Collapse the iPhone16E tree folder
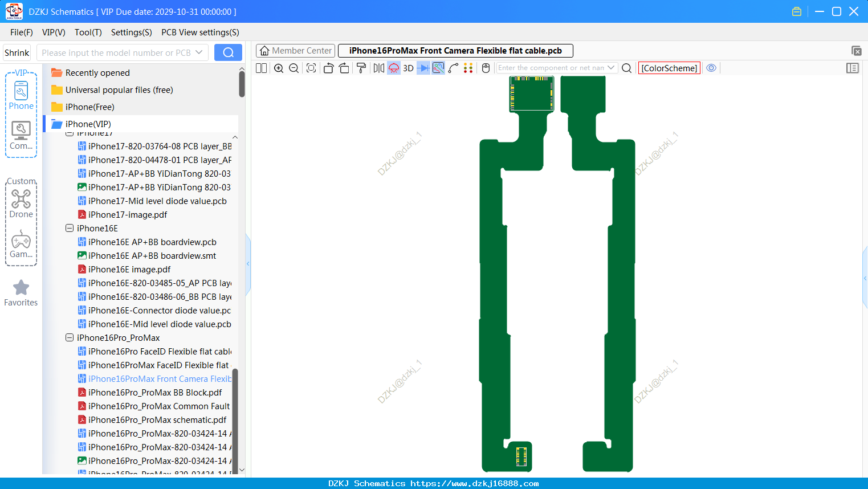 [70, 229]
